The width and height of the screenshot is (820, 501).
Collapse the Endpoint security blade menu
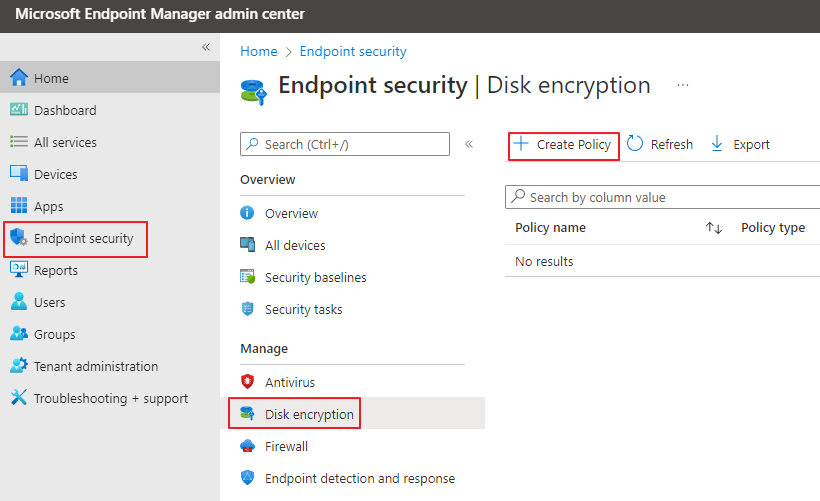pyautogui.click(x=469, y=144)
